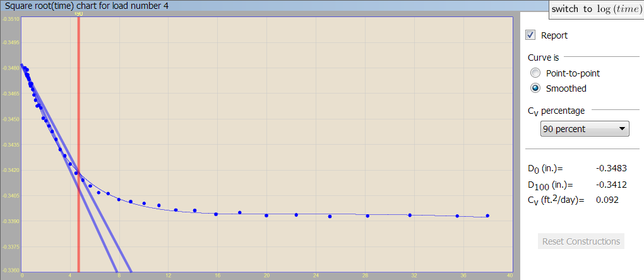Screen dimensions: 644x280
Task: Click the arrow on 90 percent combo box
Action: click(x=623, y=129)
